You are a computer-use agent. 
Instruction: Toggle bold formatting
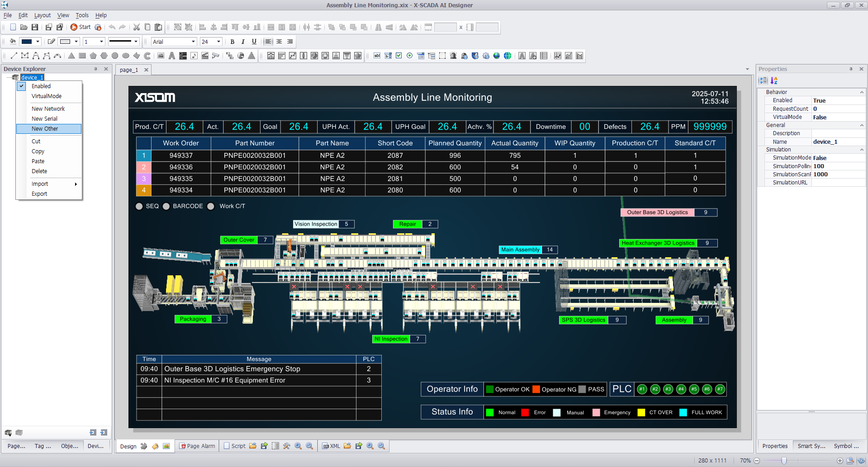232,42
